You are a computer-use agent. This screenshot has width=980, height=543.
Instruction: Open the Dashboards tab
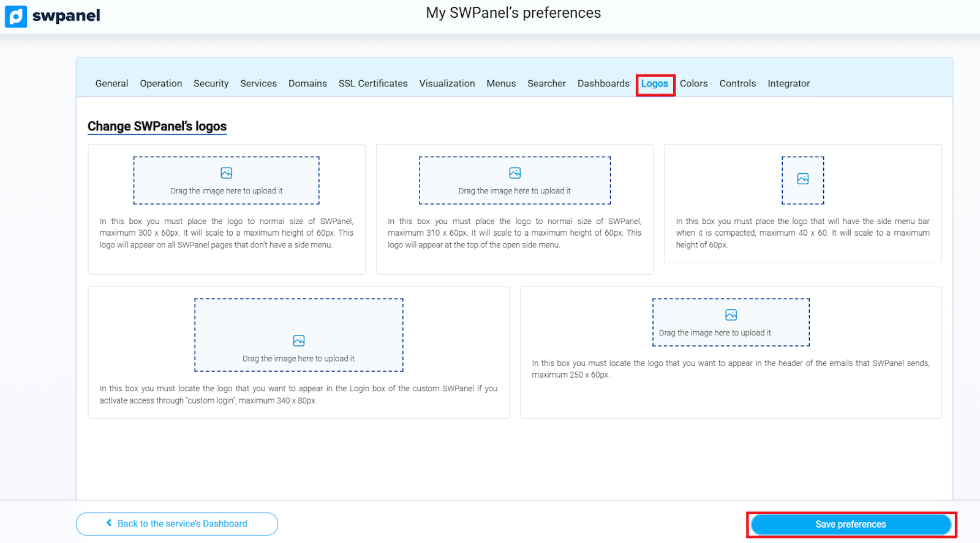tap(603, 84)
